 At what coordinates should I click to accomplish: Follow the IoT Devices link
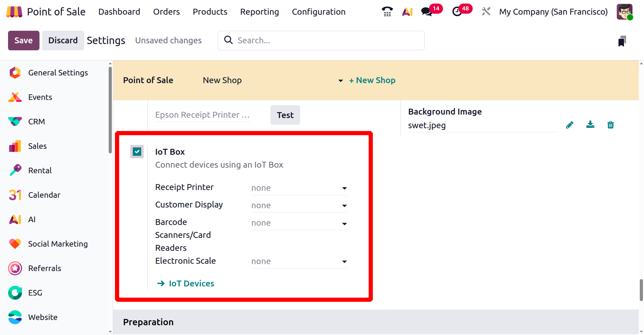191,284
